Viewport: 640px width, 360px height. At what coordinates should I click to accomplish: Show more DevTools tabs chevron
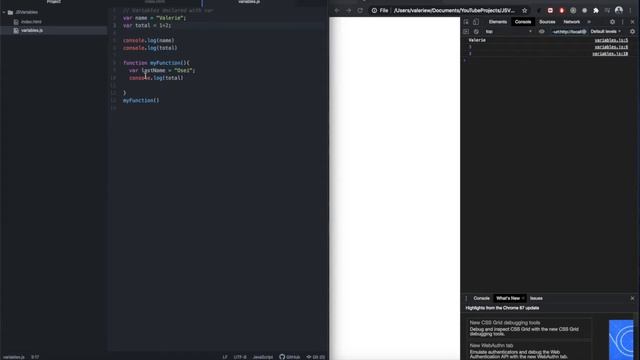click(589, 22)
